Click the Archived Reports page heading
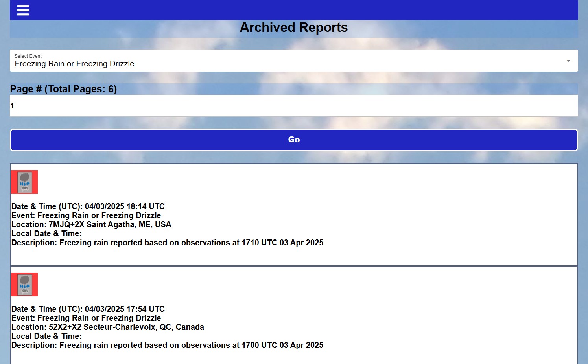The image size is (588, 364). click(294, 28)
